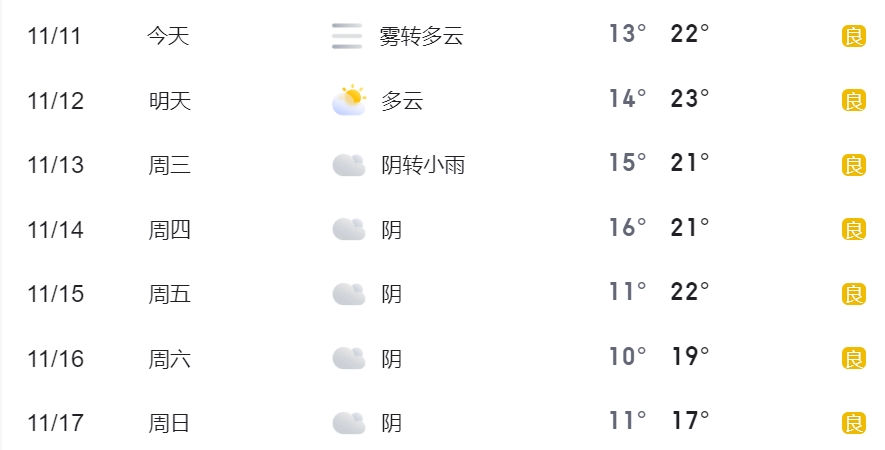Image resolution: width=885 pixels, height=450 pixels.
Task: Click the 良 air quality badge for 11/13
Action: [853, 165]
